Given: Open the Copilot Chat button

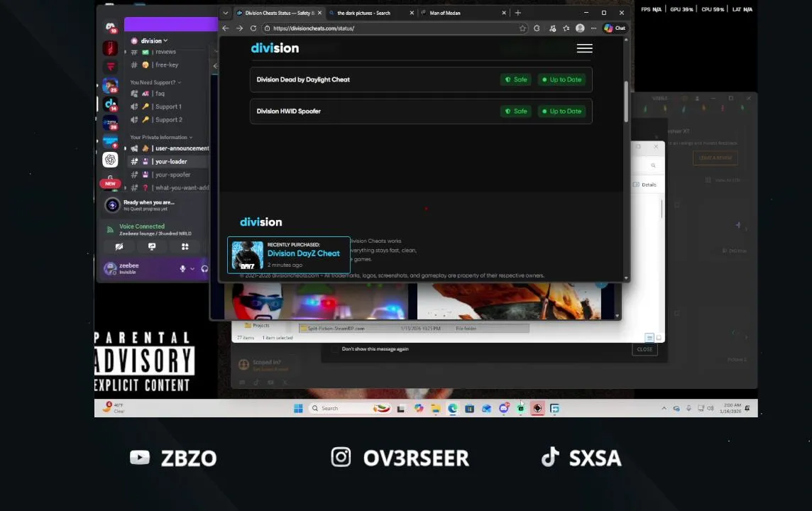Looking at the screenshot, I should point(615,28).
